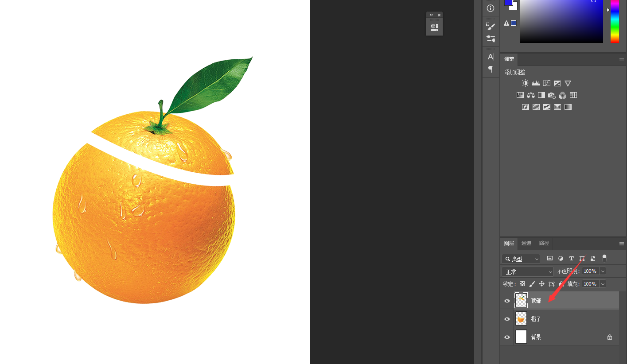
Task: Open the 填充 slider dropdown arrow
Action: (603, 284)
